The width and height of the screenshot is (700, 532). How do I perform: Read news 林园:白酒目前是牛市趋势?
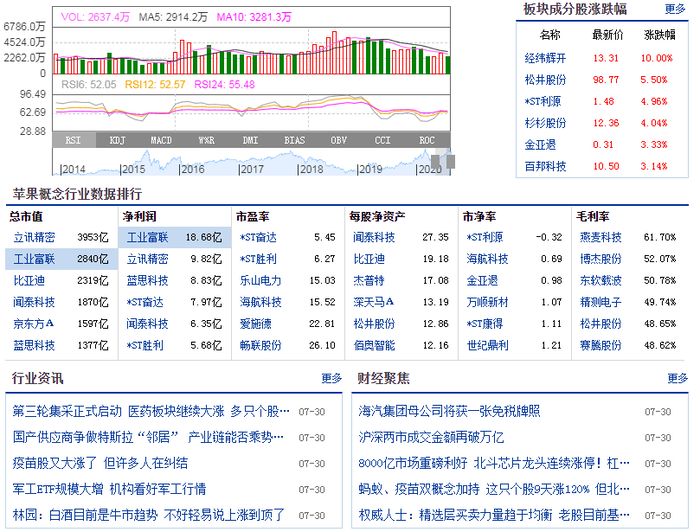click(x=149, y=515)
